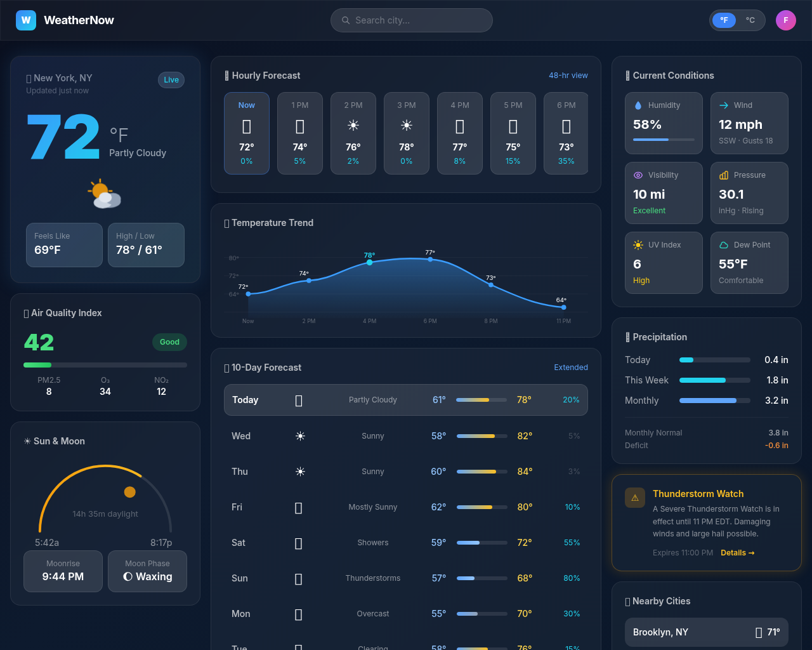Click the sunny icon in Wed row
This screenshot has height=650, width=812.
[x=300, y=436]
